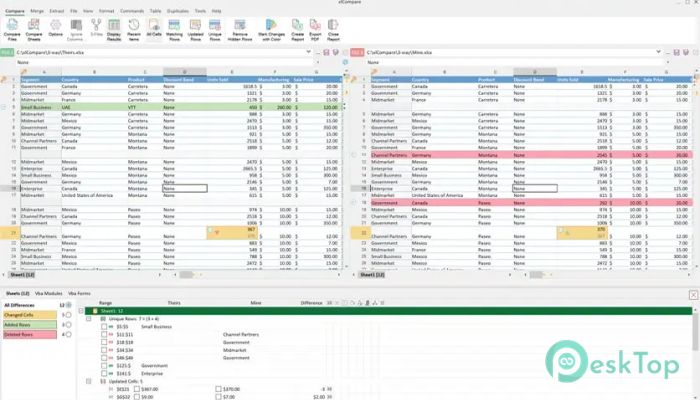Check the $18:$18 Government row checkbox
Viewport: 700px width, 400px height.
(x=104, y=342)
